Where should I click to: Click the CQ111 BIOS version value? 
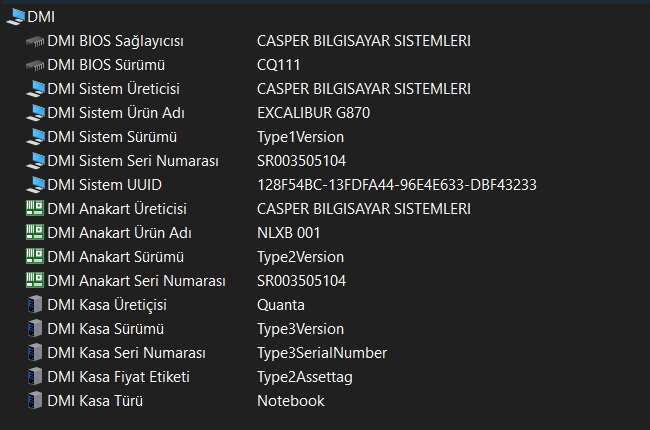click(278, 65)
